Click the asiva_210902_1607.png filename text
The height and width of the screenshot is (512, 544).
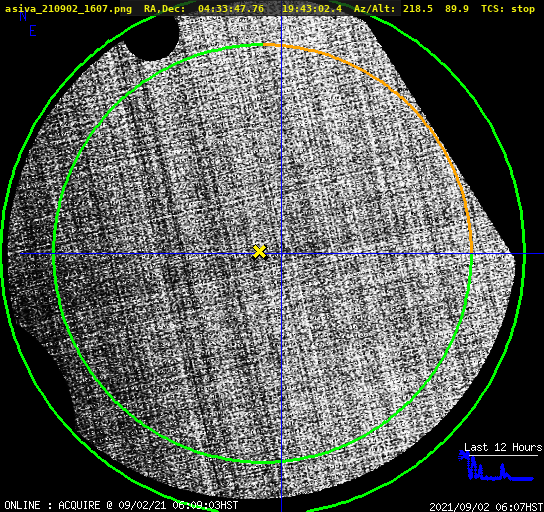68,9
